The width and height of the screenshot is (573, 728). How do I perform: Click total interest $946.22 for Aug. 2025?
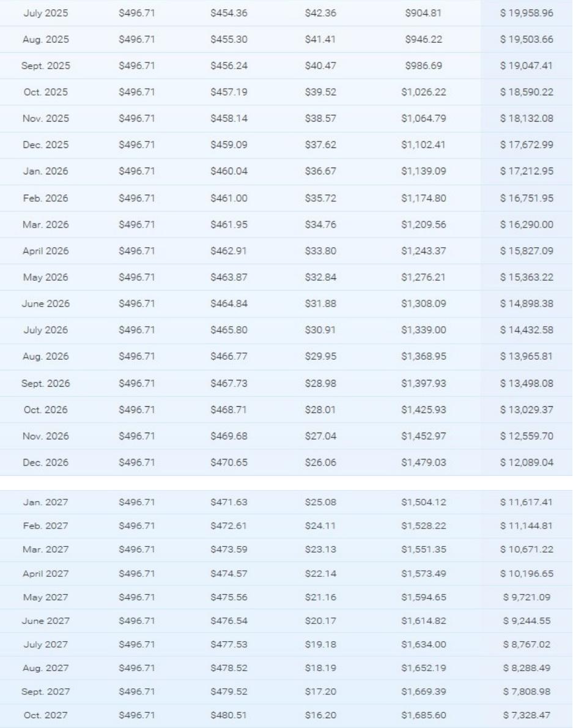pyautogui.click(x=424, y=40)
